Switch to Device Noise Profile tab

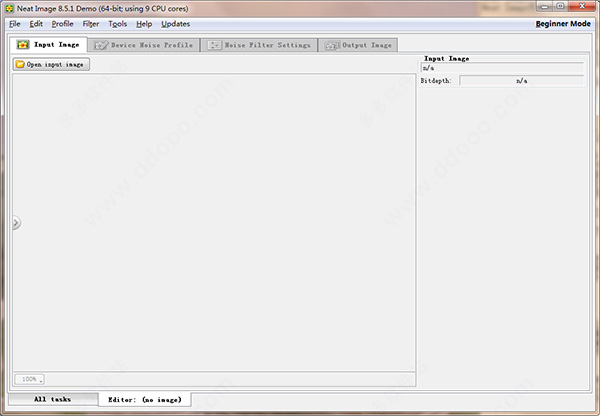(x=143, y=45)
